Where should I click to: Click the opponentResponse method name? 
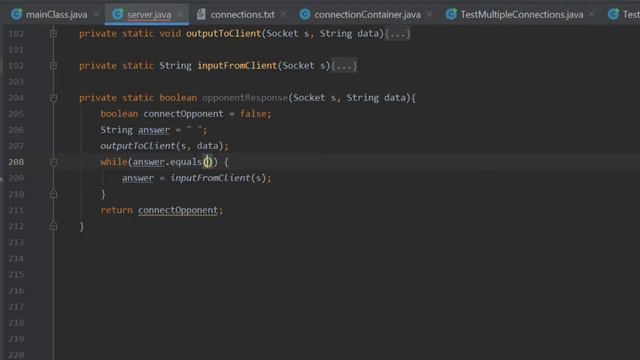pos(245,98)
